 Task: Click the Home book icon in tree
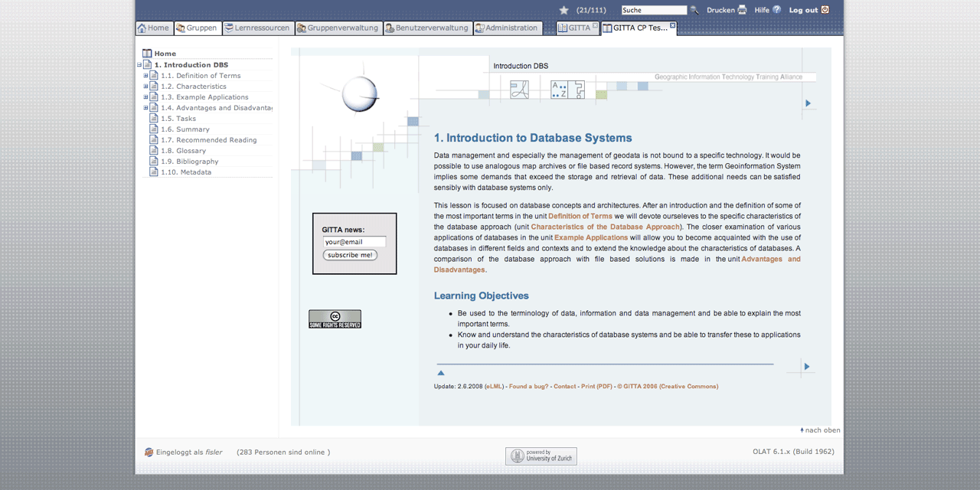click(147, 54)
